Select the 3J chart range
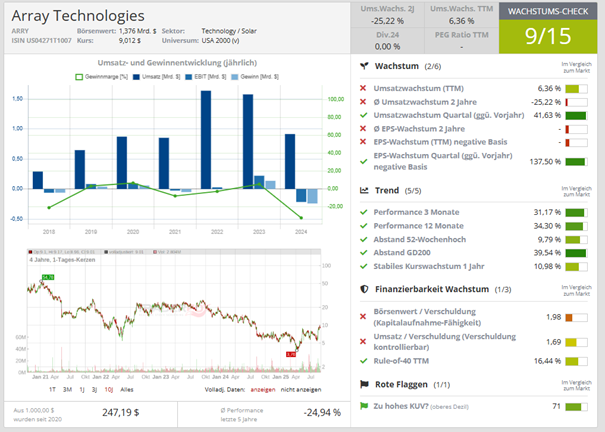Viewport: 605px width, 432px height. click(94, 390)
